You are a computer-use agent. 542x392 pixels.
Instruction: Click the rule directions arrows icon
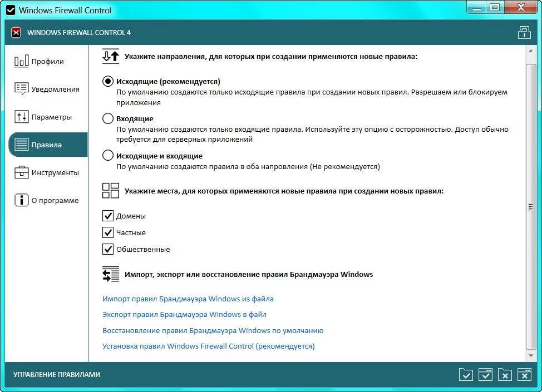pyautogui.click(x=111, y=56)
